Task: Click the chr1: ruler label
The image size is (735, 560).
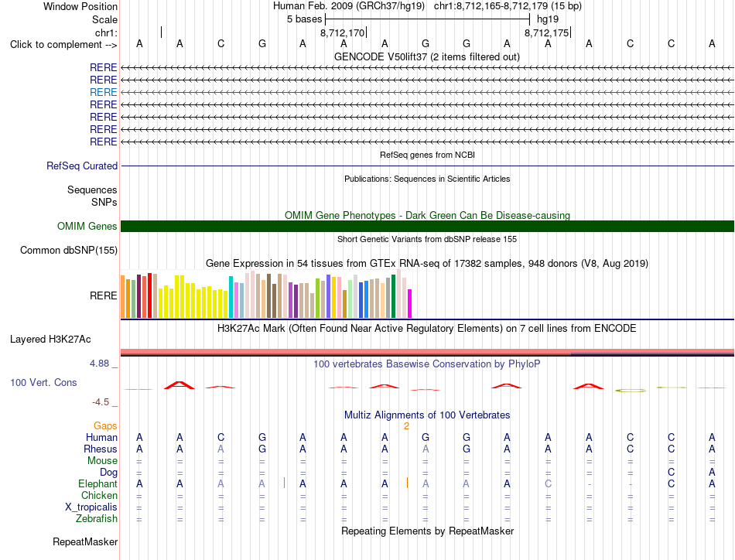Action: [x=107, y=32]
